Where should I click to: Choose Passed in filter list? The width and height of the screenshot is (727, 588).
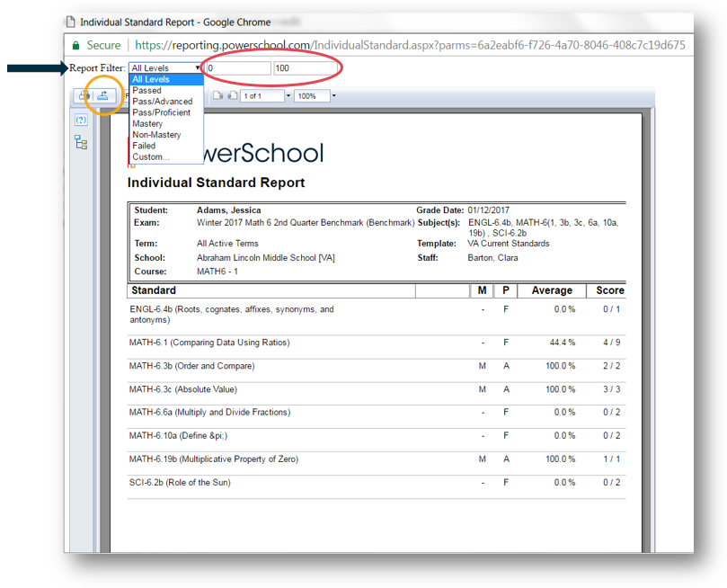click(166, 91)
